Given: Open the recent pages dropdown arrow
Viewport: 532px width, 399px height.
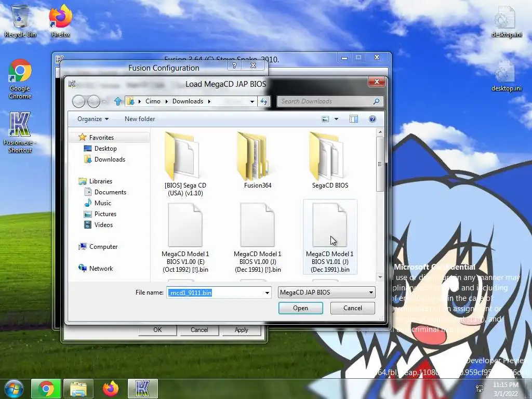Looking at the screenshot, I should click(105, 101).
